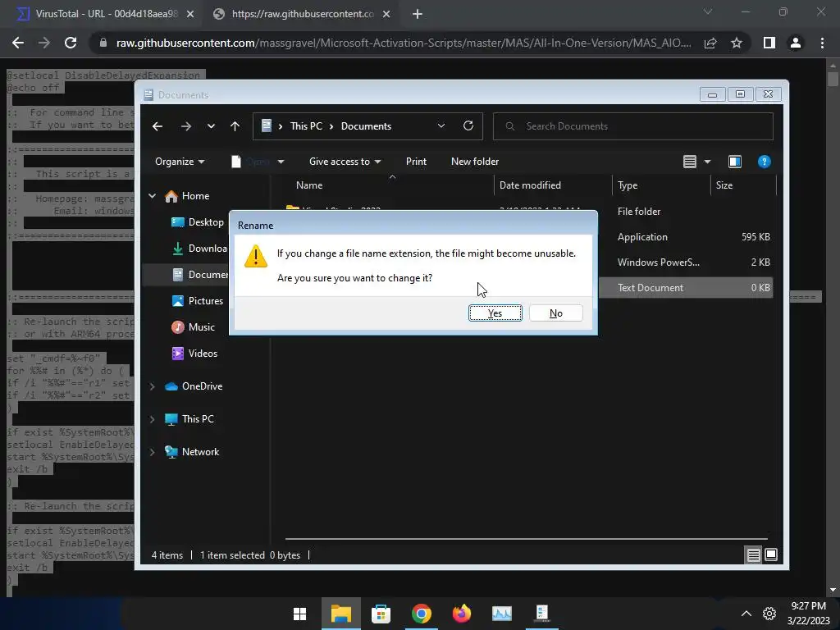The image size is (840, 630).
Task: Go back in Documents explorer window
Action: click(x=157, y=126)
